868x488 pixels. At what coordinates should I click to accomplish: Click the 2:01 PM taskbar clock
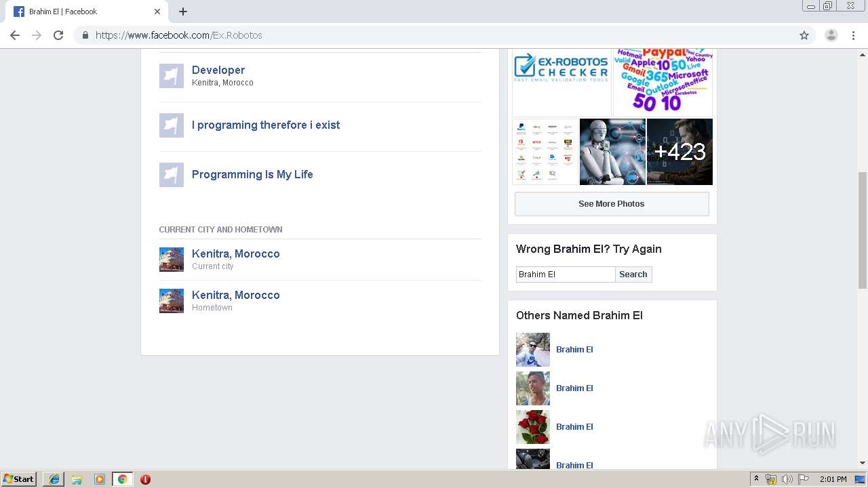pyautogui.click(x=833, y=479)
